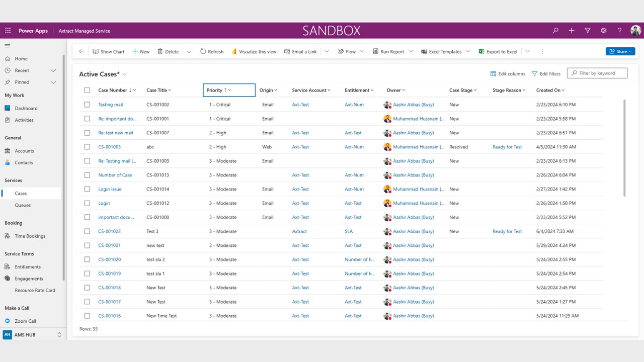Open the Delete split dropdown arrow
This screenshot has height=362, width=644.
189,51
